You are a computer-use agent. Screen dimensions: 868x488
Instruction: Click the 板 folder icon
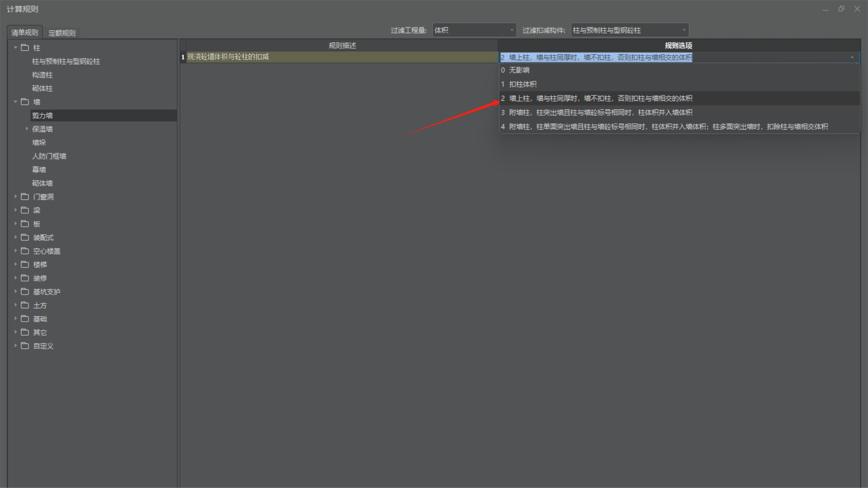click(25, 224)
